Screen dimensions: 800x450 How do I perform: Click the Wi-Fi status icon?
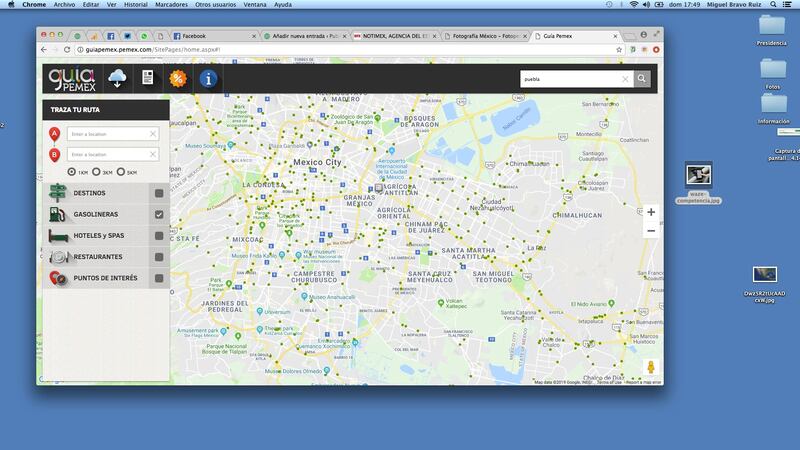(x=634, y=4)
